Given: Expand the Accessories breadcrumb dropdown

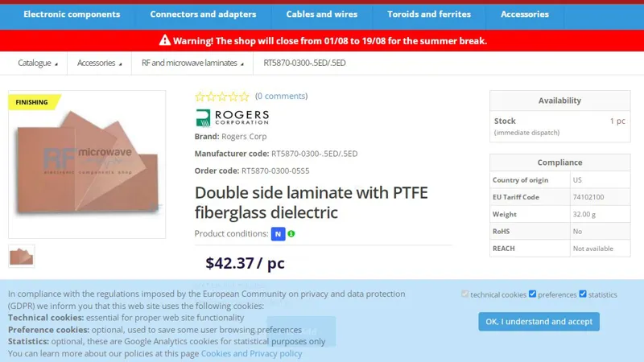Looking at the screenshot, I should pos(99,63).
